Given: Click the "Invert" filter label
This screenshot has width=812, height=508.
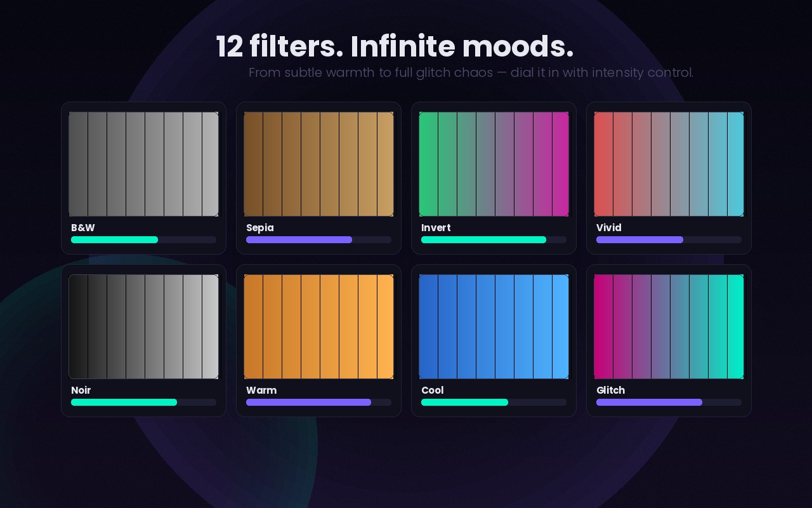Looking at the screenshot, I should [x=436, y=228].
